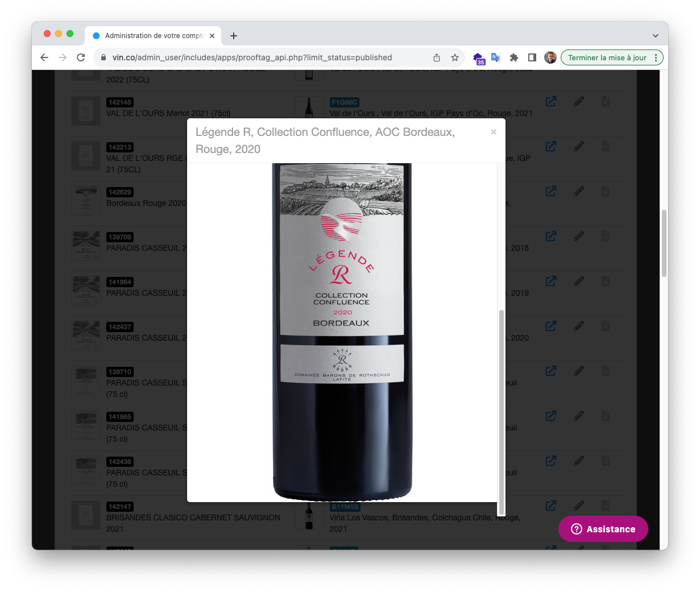Edit row 141964 with the pencil icon
700x592 pixels.
tap(579, 281)
